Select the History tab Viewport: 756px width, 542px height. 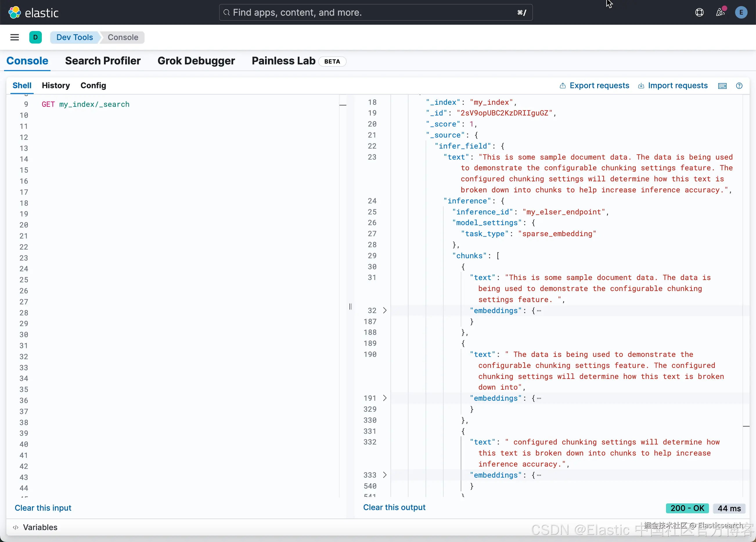[56, 86]
